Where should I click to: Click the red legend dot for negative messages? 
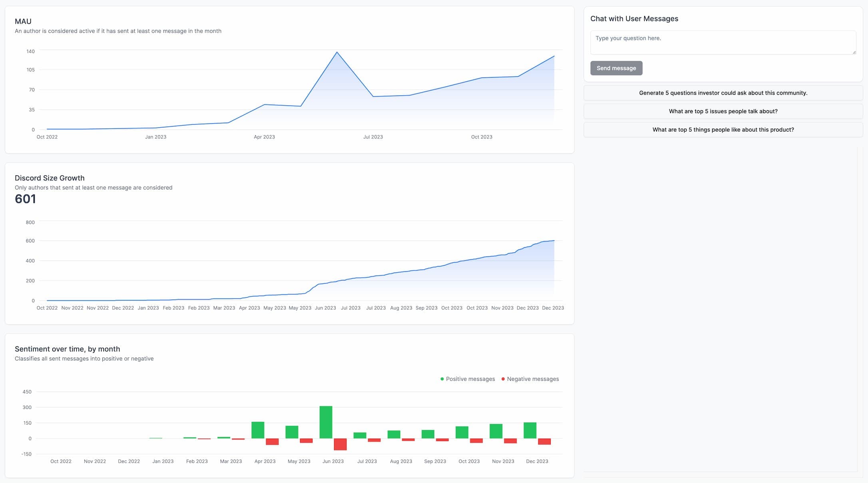(503, 379)
